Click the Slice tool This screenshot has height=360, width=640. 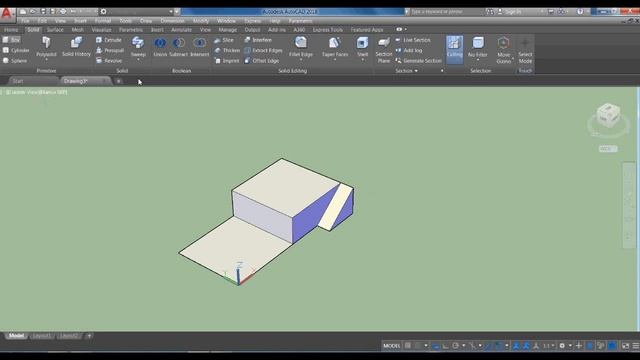[224, 40]
